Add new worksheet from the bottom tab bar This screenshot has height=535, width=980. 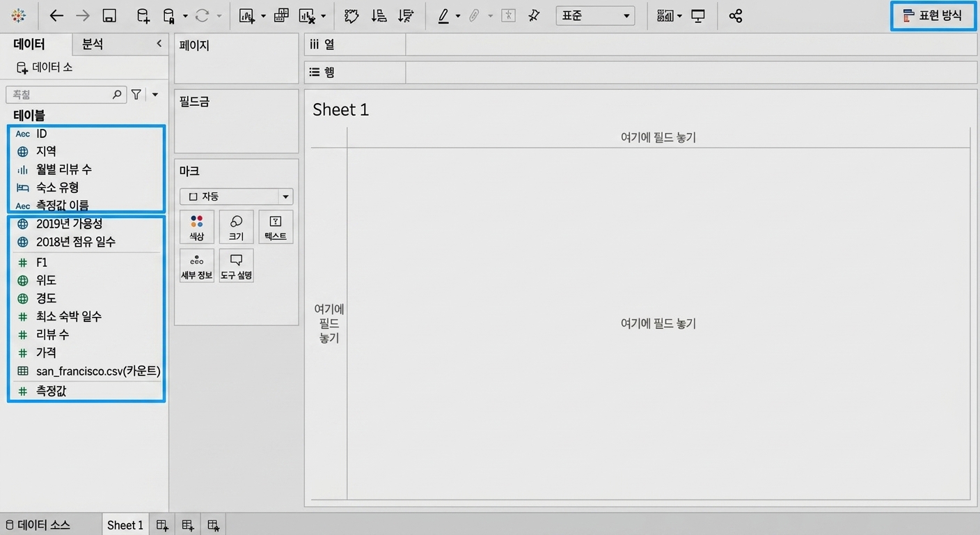(x=162, y=525)
